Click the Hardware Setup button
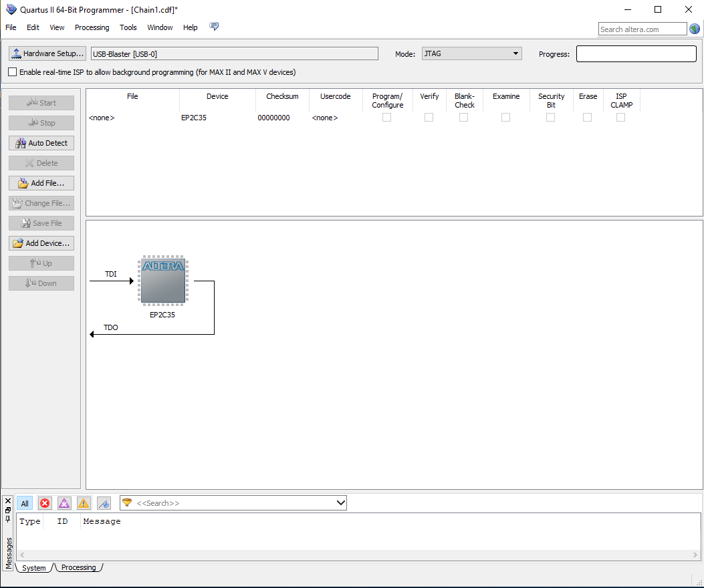This screenshot has height=588, width=704. click(47, 53)
